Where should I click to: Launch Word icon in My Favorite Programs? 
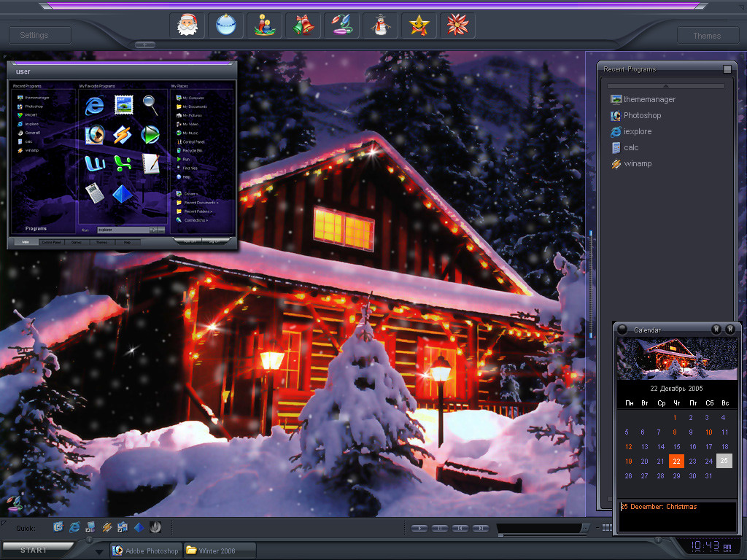pyautogui.click(x=95, y=164)
